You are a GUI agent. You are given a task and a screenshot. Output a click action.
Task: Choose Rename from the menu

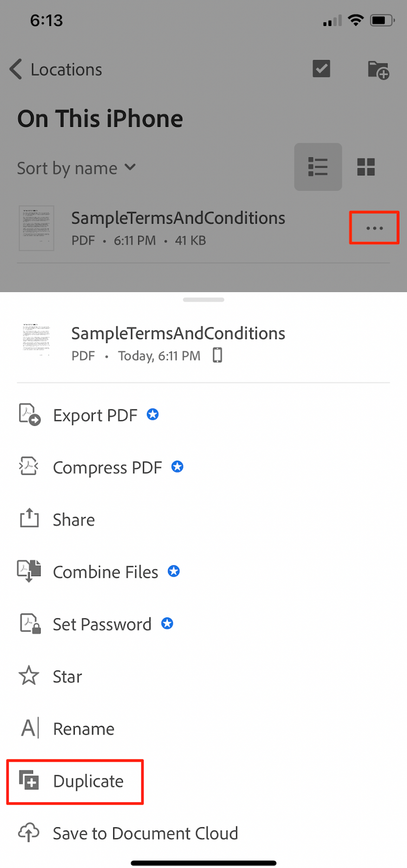pyautogui.click(x=83, y=729)
